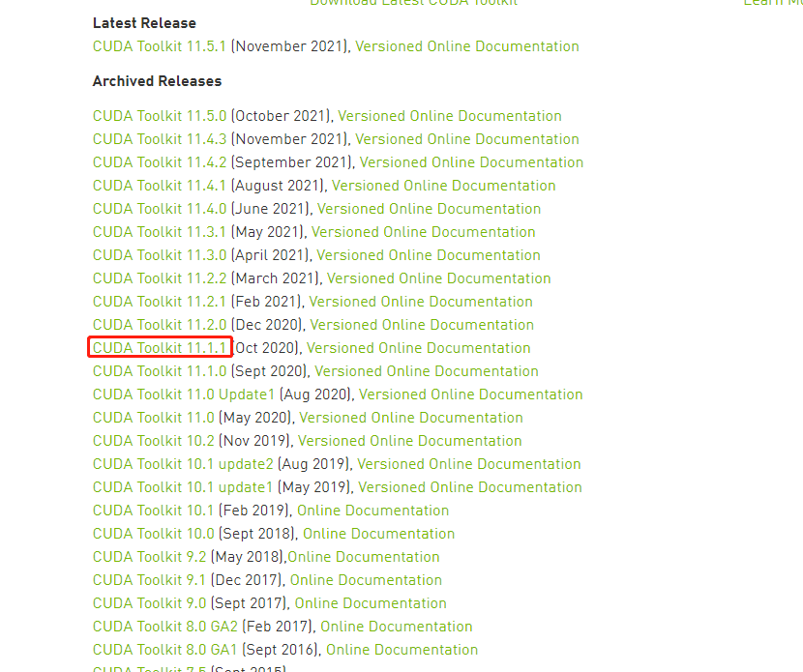Open Versioned Online Documentation for 10.1 update1
Image resolution: width=803 pixels, height=672 pixels.
pyautogui.click(x=470, y=487)
